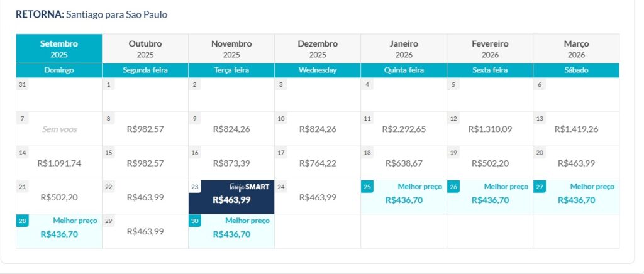Viewport: 644px width, 274px height.
Task: Show fares for Fevereiro 2026
Action: click(490, 48)
